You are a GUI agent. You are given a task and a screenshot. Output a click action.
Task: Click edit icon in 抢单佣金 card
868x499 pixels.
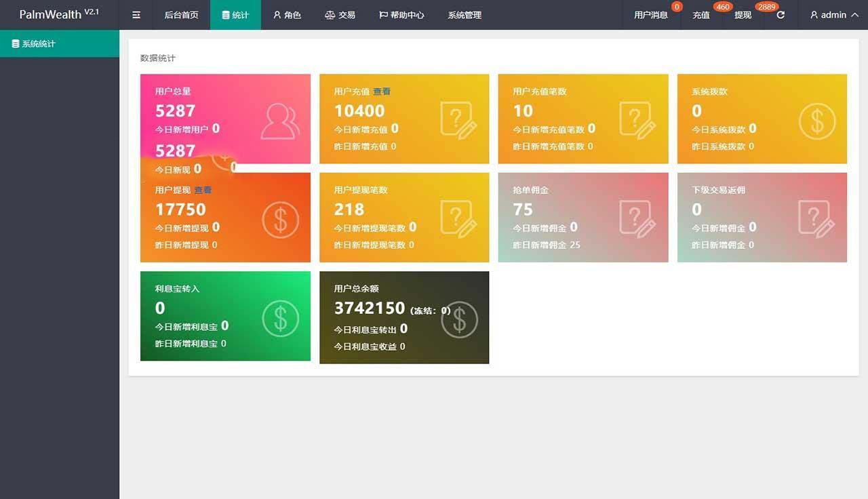tap(637, 220)
